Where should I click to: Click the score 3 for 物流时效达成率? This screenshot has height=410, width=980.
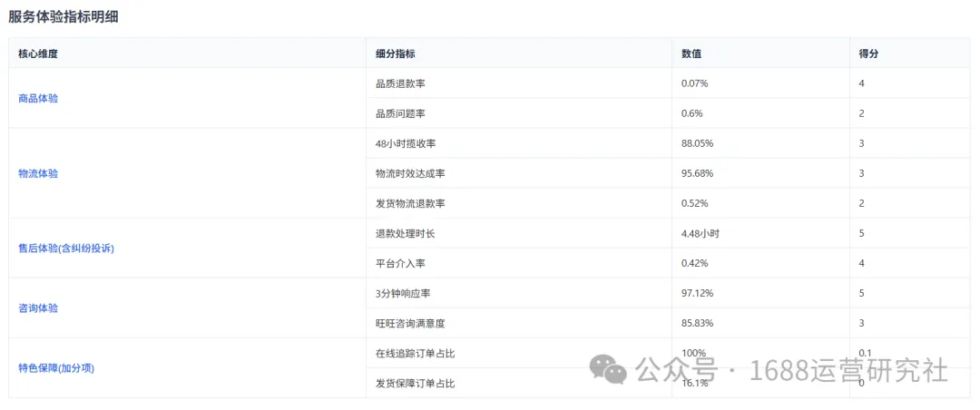click(x=862, y=173)
